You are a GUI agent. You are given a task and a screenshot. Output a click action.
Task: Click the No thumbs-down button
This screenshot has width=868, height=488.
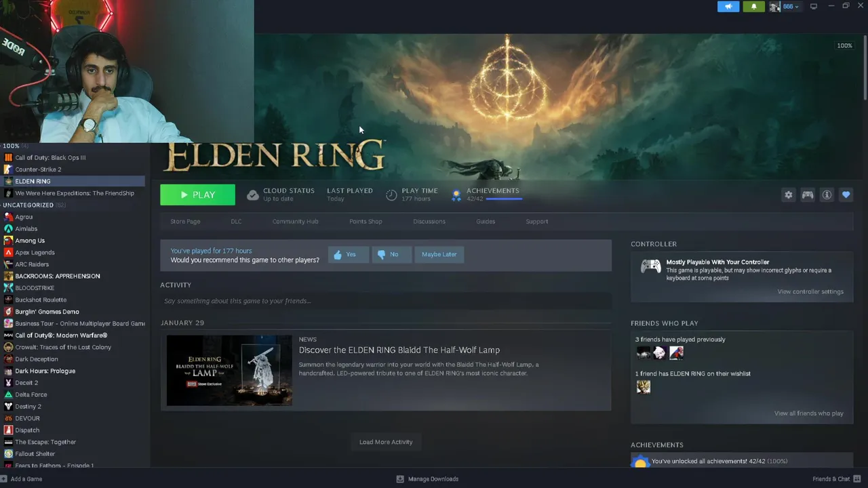click(391, 254)
